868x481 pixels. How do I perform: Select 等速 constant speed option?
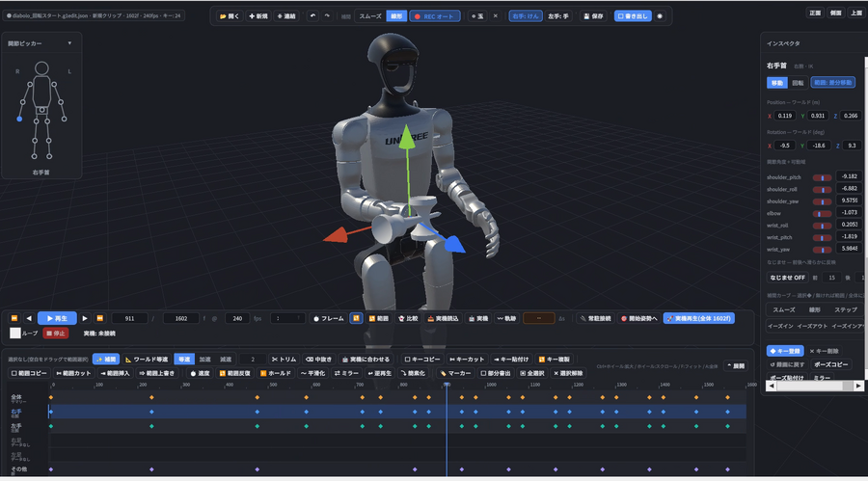coord(184,360)
